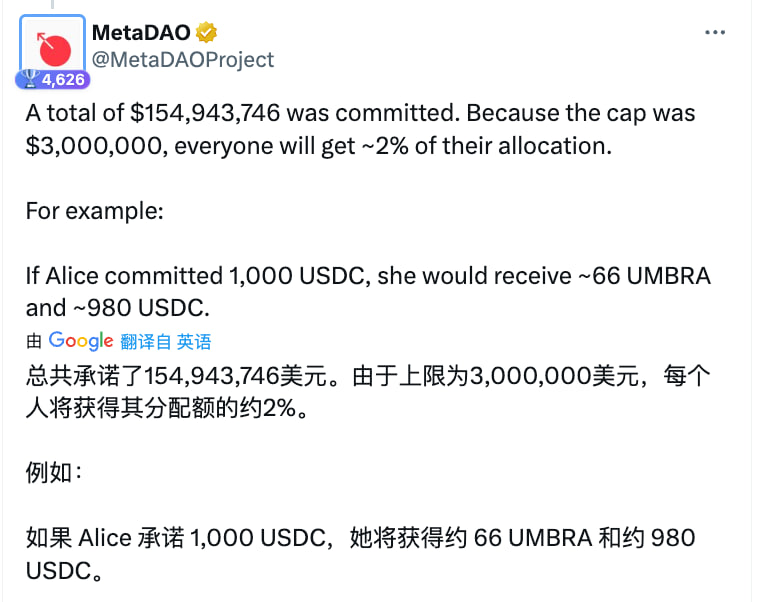Click the "For example:" line
782x602 pixels.
click(x=88, y=212)
